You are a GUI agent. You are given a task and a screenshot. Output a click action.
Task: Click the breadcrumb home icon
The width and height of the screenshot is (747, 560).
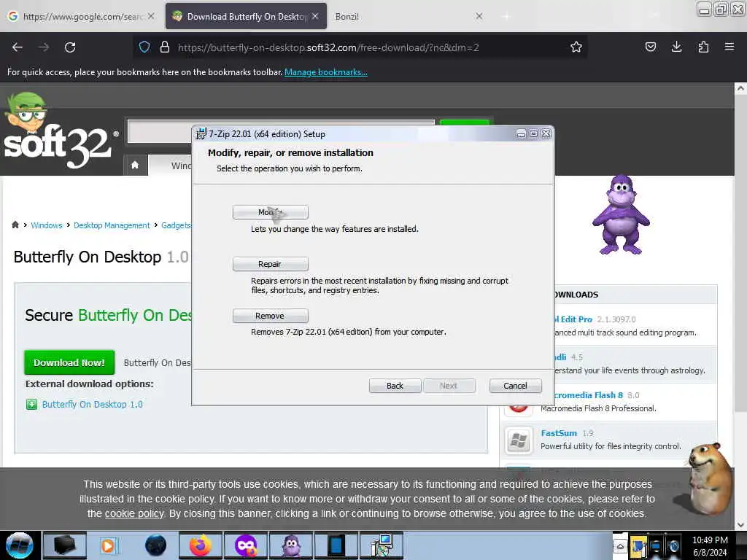click(x=15, y=225)
